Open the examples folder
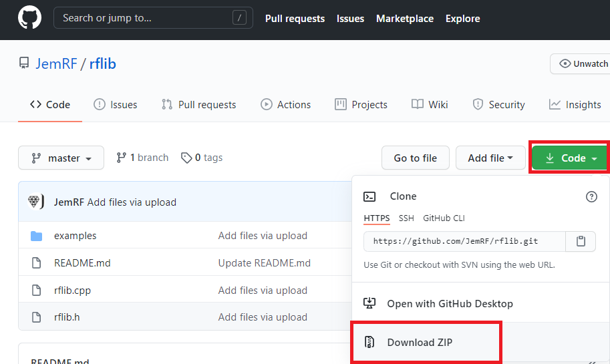The height and width of the screenshot is (364, 610). [75, 236]
